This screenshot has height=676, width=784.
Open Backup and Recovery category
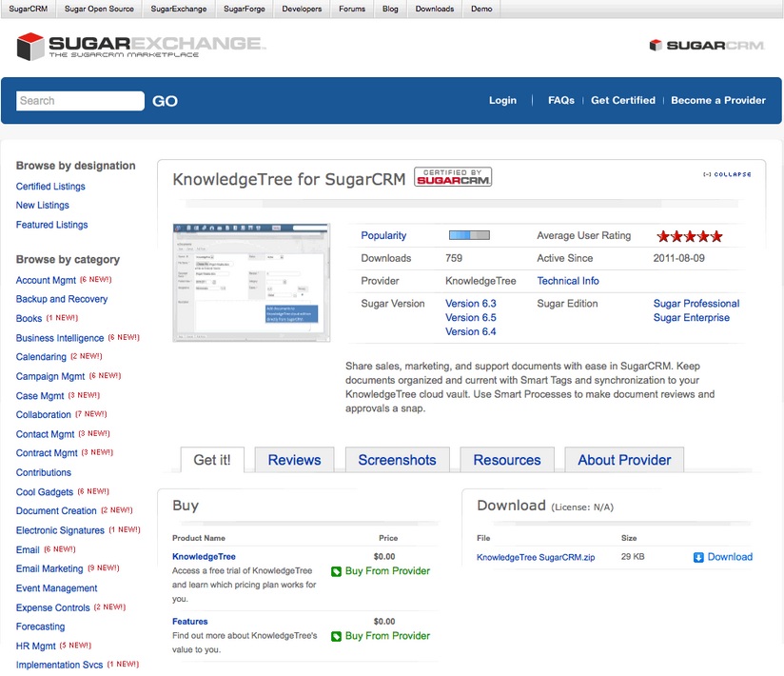pyautogui.click(x=62, y=299)
